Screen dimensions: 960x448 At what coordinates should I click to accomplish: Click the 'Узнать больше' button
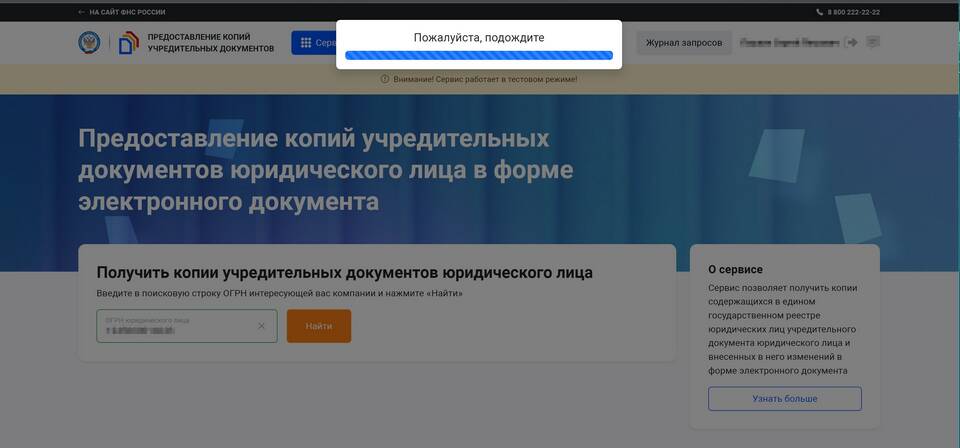784,398
